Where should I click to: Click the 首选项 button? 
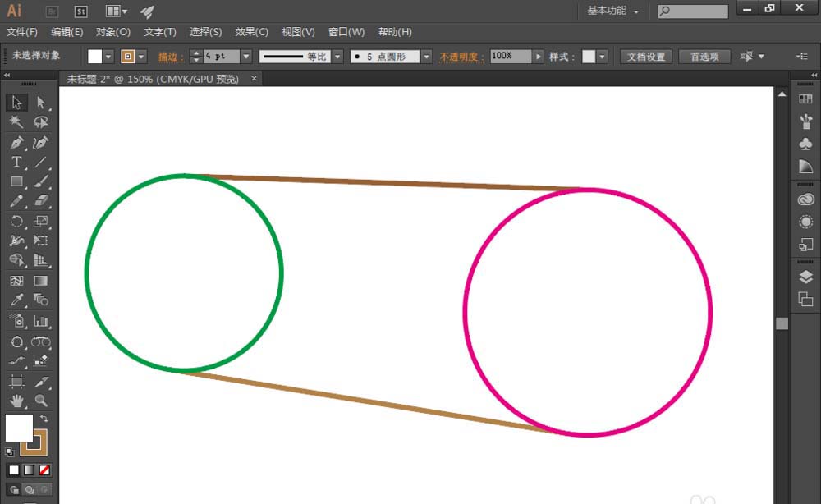click(x=704, y=57)
